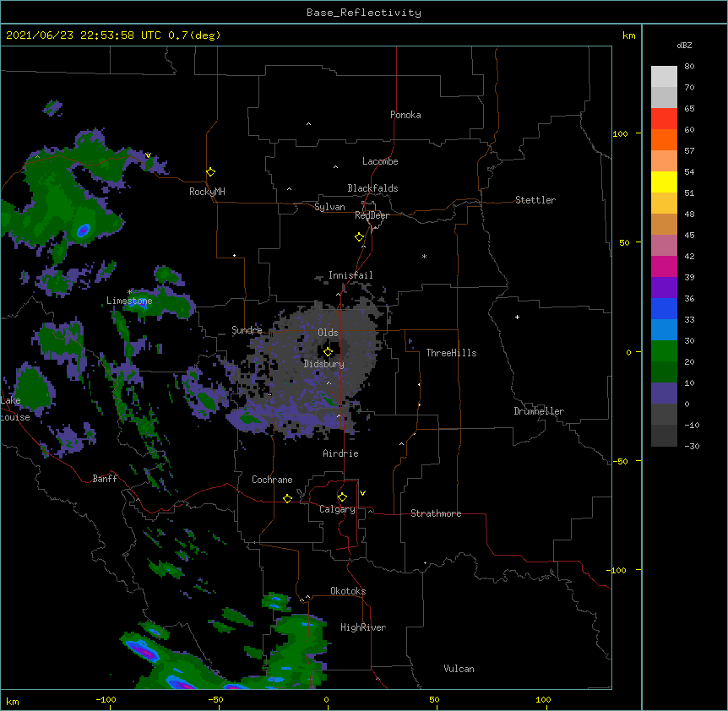Click the Blackfalds city label

pyautogui.click(x=372, y=188)
